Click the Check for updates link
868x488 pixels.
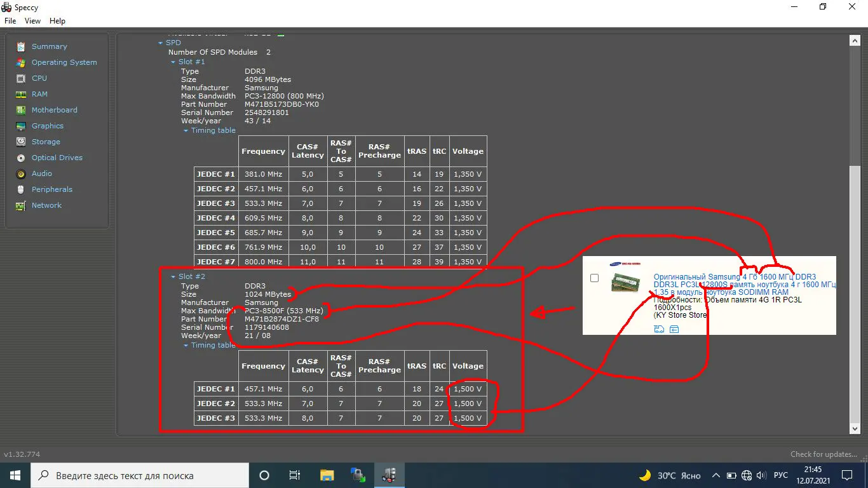(x=824, y=454)
